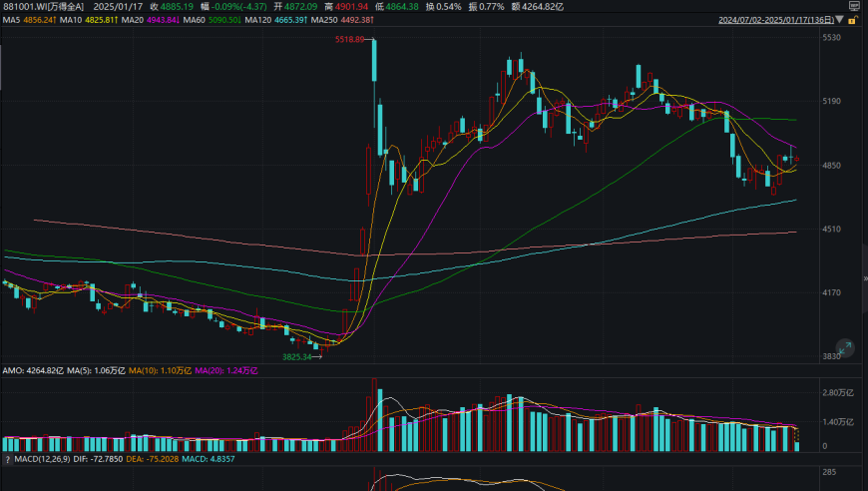868x491 pixels.
Task: Click the 4850 price axis label
Action: [x=831, y=166]
